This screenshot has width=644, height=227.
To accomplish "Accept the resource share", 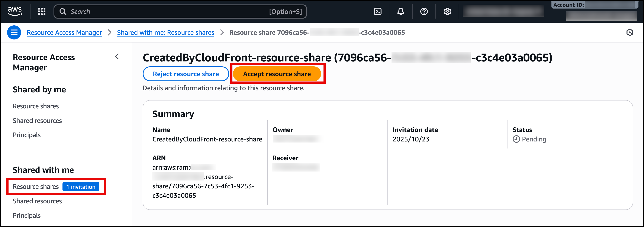I will click(x=277, y=74).
